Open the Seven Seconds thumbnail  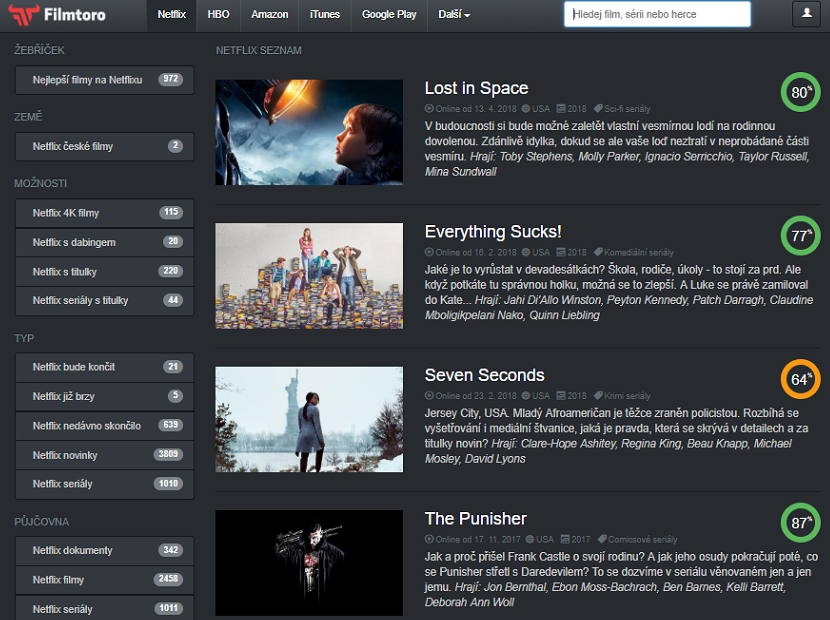[309, 419]
